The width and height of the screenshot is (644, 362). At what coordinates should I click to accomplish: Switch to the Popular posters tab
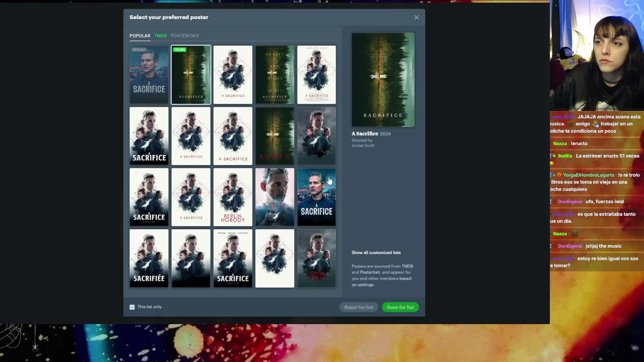140,36
